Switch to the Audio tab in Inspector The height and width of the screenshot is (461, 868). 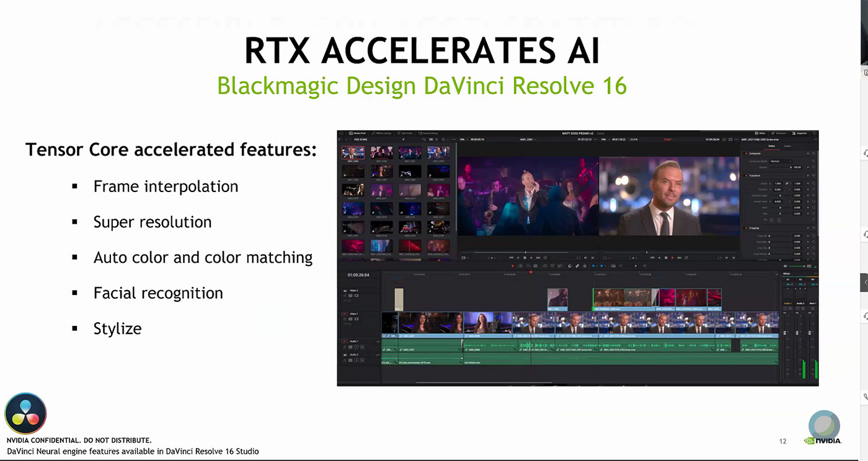[x=787, y=146]
